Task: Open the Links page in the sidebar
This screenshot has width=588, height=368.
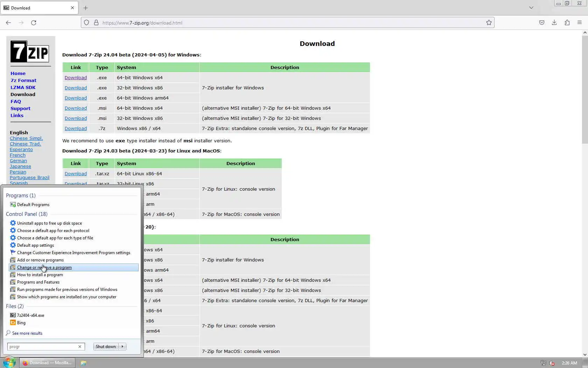Action: [17, 116]
